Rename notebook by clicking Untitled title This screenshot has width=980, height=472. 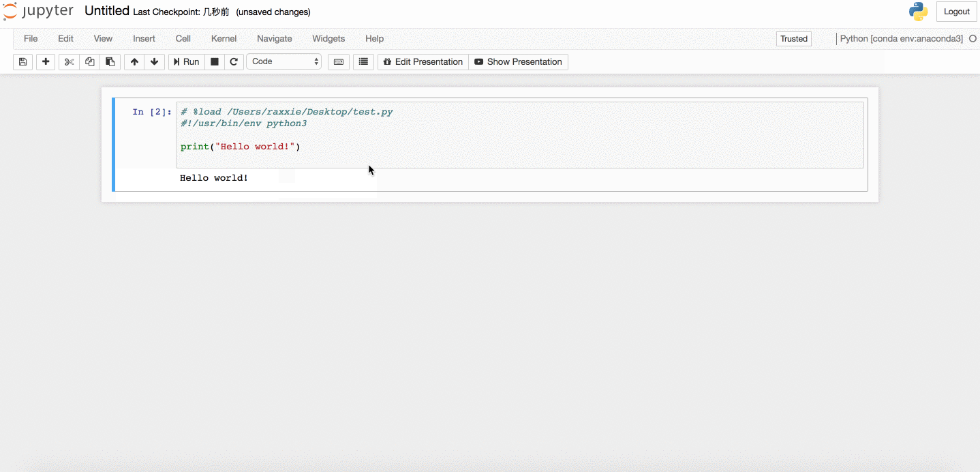coord(107,11)
